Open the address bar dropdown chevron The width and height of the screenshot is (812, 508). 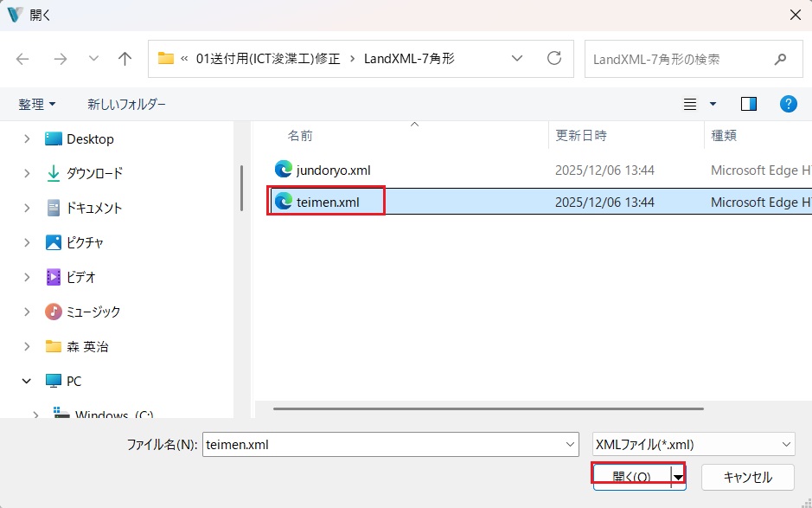coord(517,59)
